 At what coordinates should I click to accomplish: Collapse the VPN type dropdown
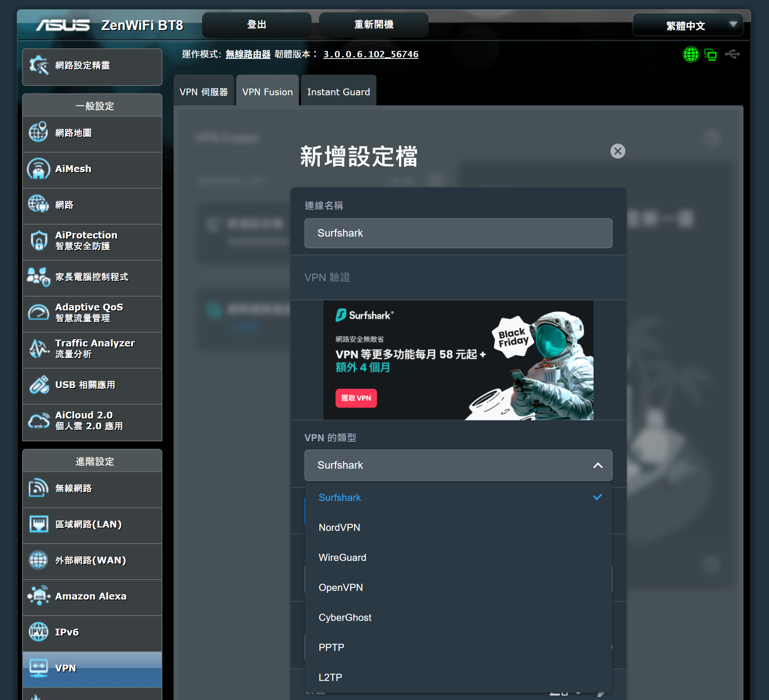[598, 465]
